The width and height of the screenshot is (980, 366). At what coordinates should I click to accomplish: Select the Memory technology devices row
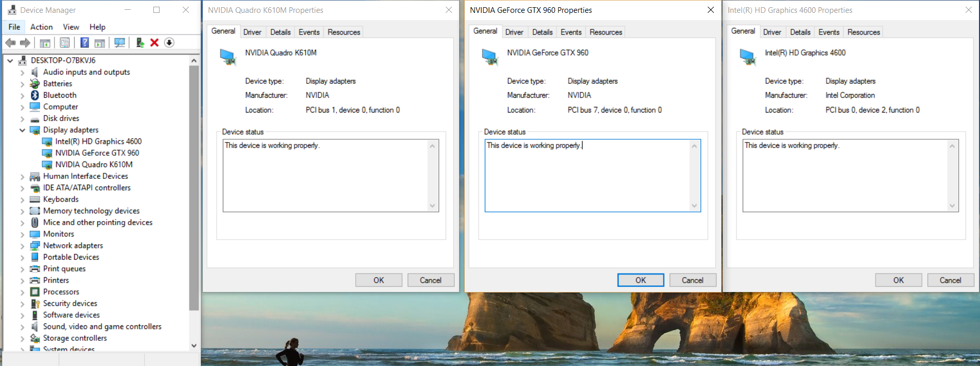pos(91,211)
